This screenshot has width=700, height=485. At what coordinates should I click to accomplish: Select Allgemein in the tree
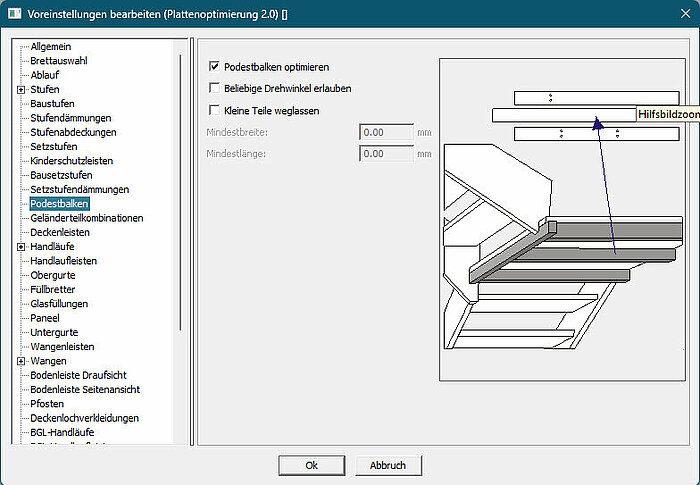(x=50, y=46)
